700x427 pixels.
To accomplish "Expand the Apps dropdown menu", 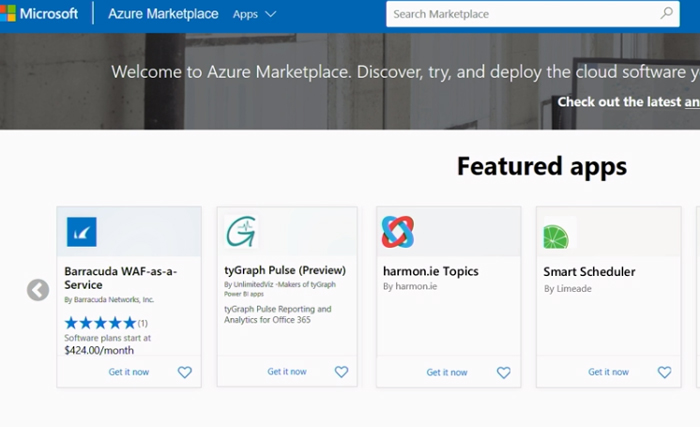I will 254,14.
